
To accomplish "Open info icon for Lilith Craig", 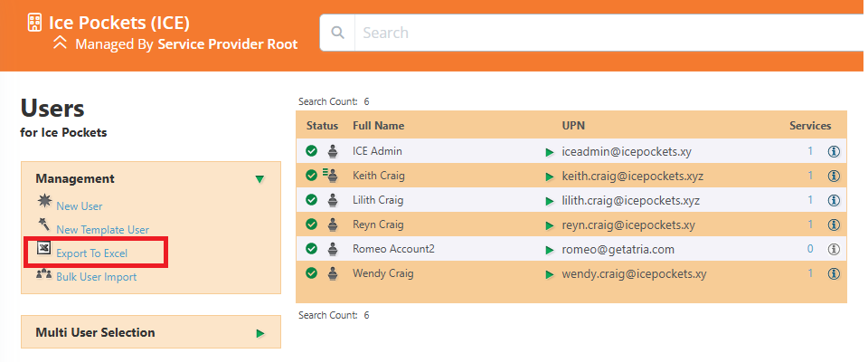I will click(x=834, y=200).
